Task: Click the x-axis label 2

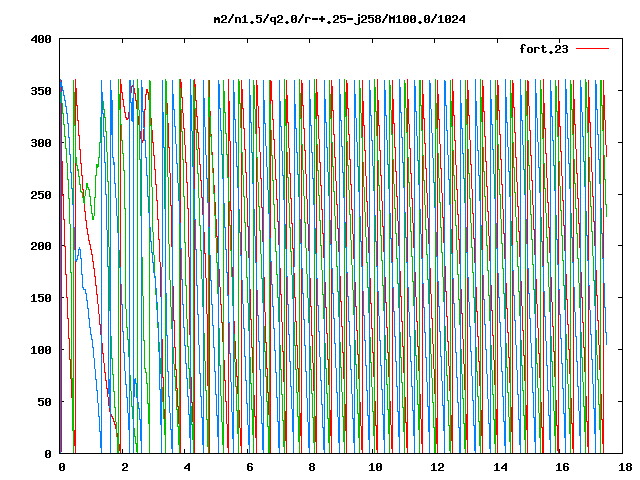Action: point(124,467)
